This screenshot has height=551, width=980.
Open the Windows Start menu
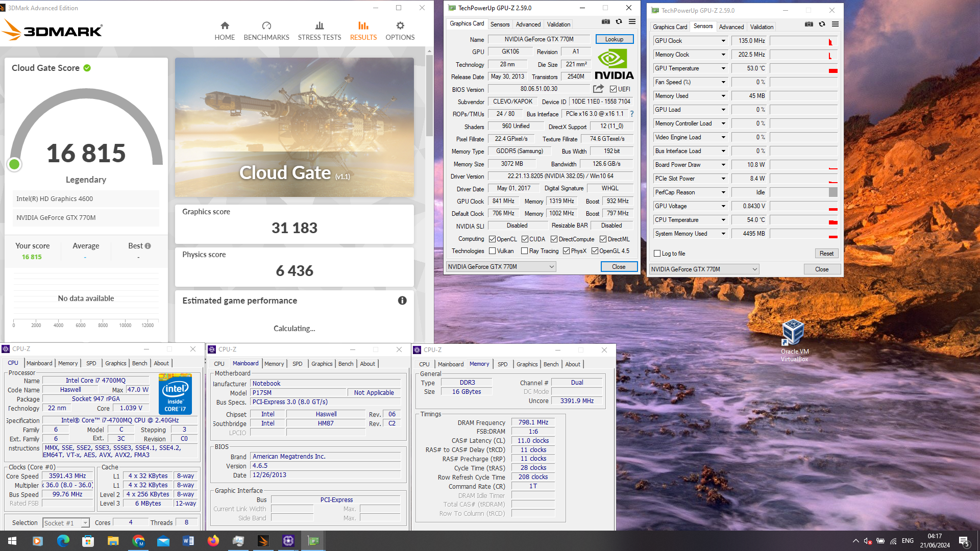pos(12,541)
